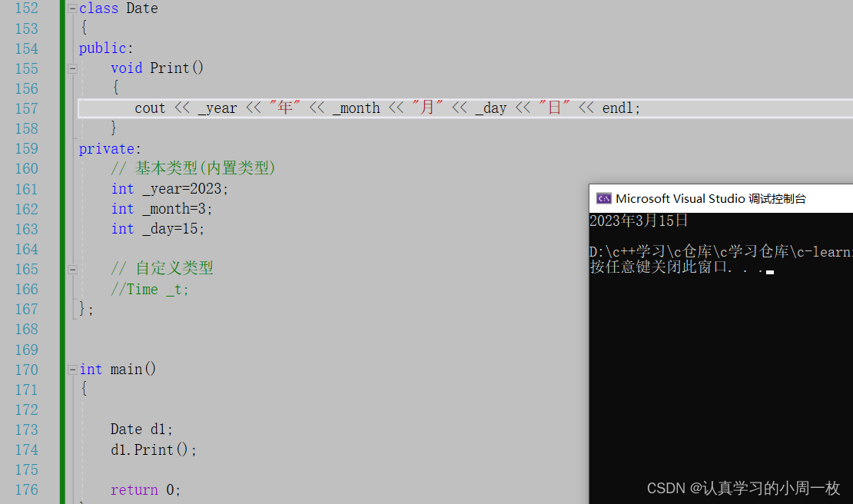
Task: Click the "return 0;" statement
Action: tap(145, 490)
